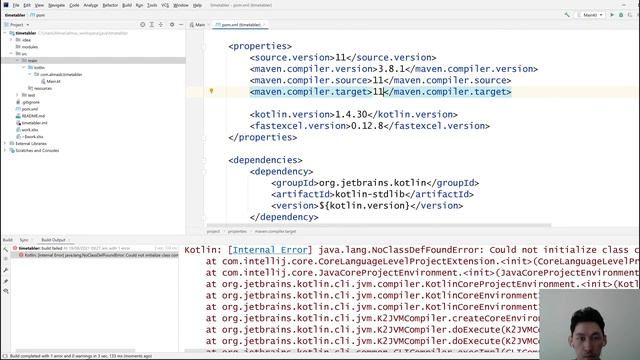This screenshot has width=640, height=360.
Task: Click Select Opened File target icon
Action: (x=142, y=25)
